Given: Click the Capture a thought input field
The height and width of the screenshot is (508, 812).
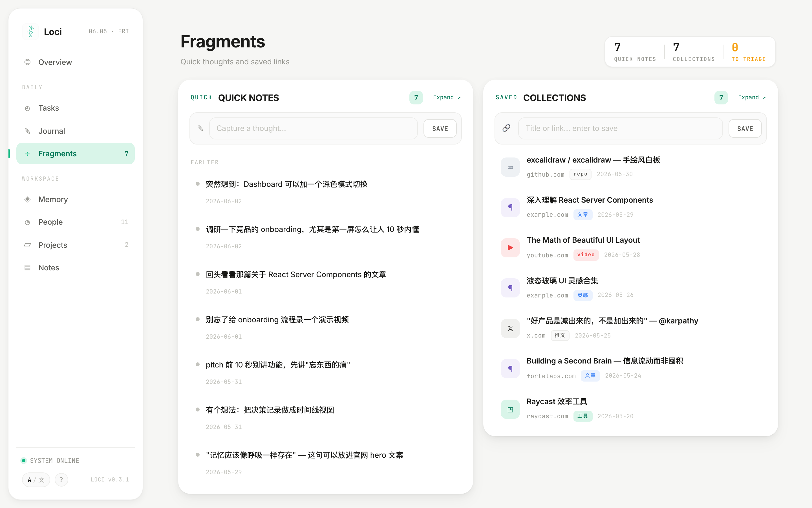Looking at the screenshot, I should point(314,128).
